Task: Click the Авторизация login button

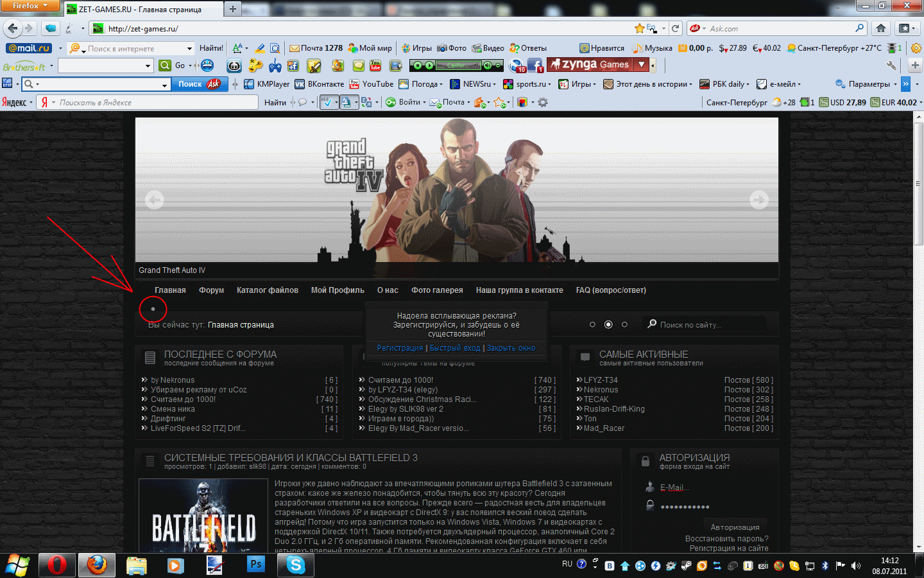Action: point(735,527)
